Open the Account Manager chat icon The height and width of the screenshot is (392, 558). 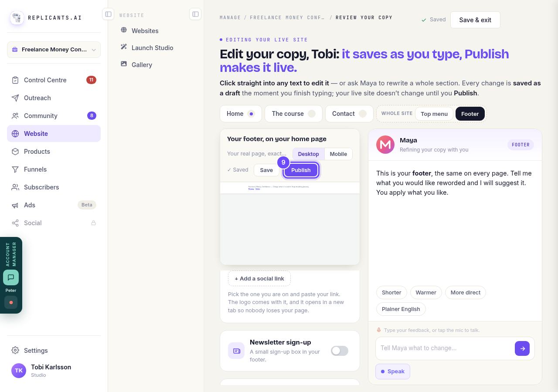(x=11, y=277)
